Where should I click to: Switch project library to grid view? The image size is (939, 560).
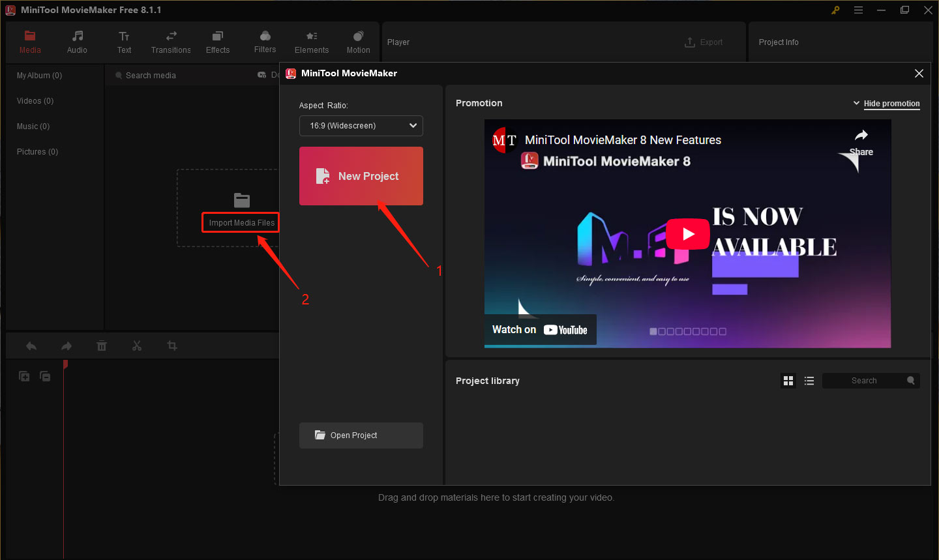click(x=788, y=381)
